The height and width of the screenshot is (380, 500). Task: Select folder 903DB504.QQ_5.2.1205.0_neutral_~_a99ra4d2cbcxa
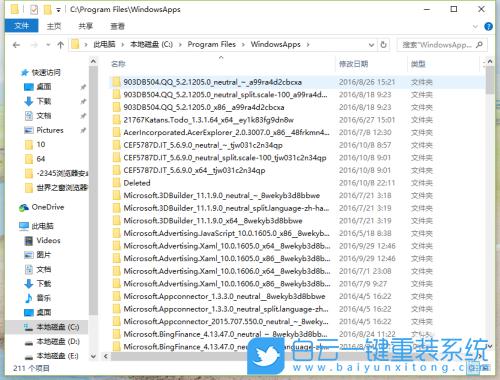tap(212, 82)
